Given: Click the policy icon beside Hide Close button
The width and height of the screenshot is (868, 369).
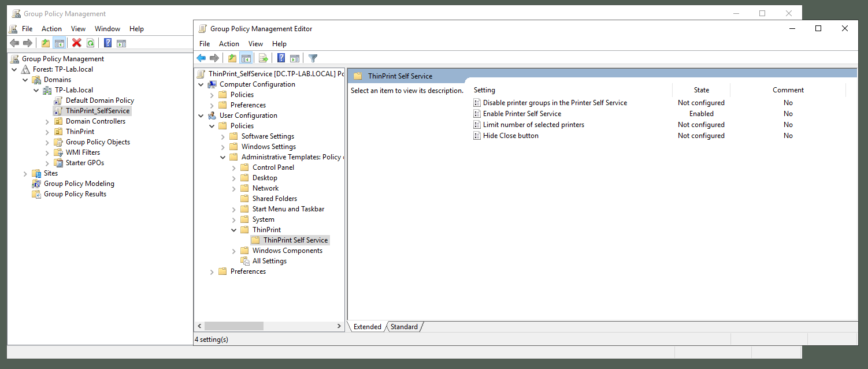Looking at the screenshot, I should click(x=477, y=136).
